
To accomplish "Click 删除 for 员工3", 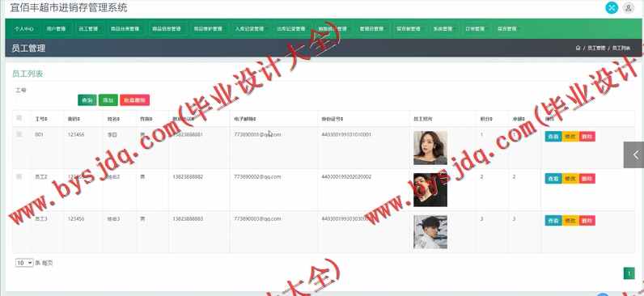I will click(587, 221).
